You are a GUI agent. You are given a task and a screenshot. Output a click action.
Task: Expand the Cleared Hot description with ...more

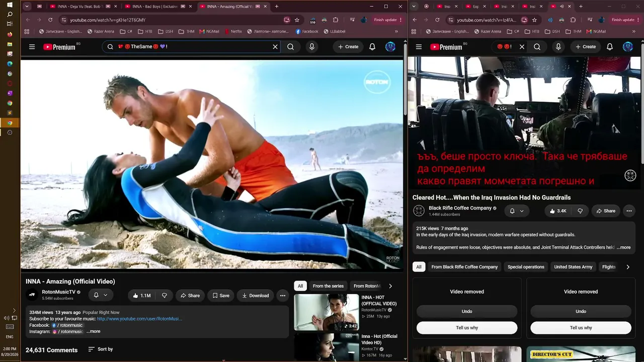(x=624, y=247)
